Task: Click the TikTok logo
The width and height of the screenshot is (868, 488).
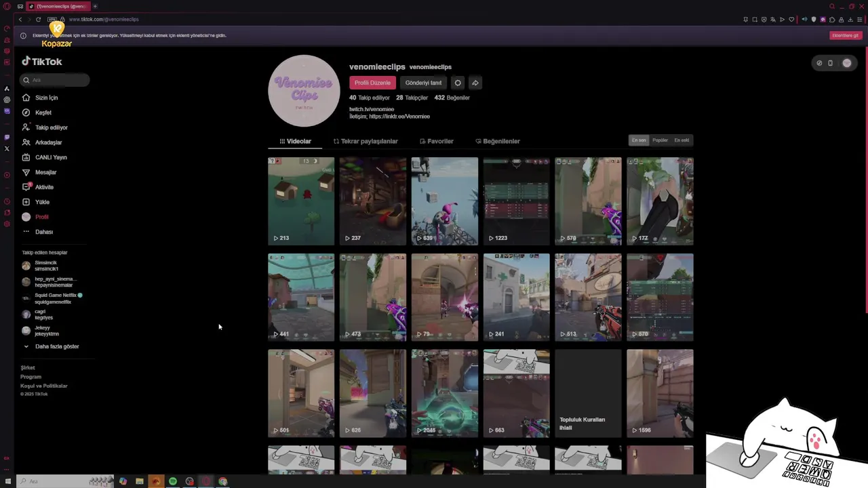Action: [41, 61]
